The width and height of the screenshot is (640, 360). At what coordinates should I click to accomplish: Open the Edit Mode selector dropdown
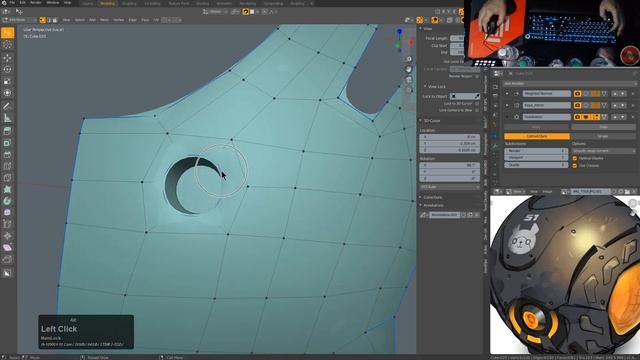click(19, 20)
